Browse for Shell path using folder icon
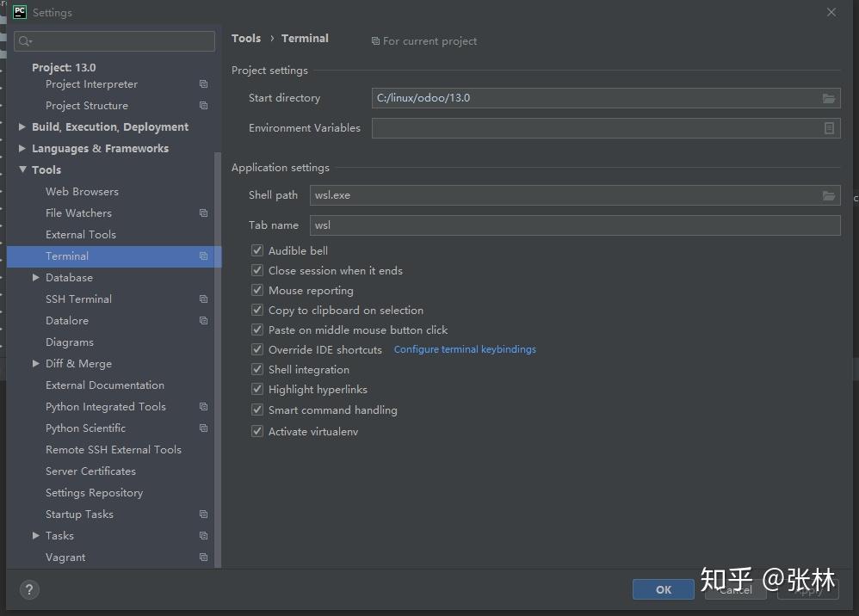859x616 pixels. (x=829, y=195)
